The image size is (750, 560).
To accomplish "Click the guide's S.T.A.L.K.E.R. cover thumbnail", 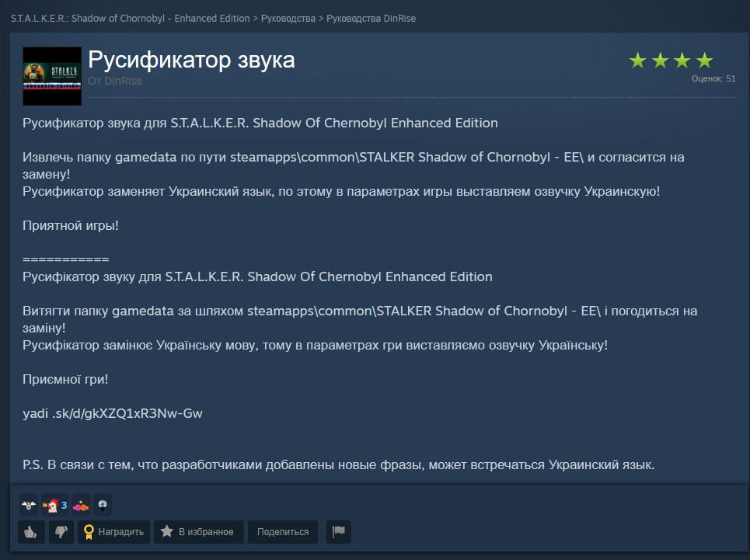I will [52, 76].
